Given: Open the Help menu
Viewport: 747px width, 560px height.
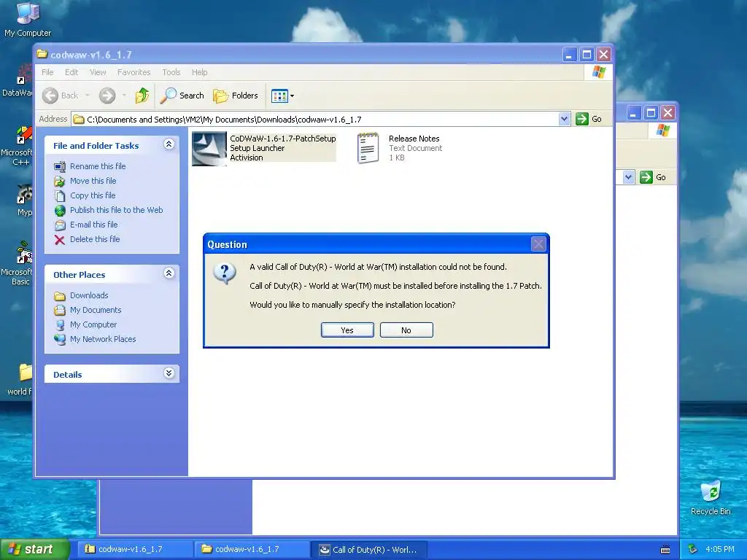Looking at the screenshot, I should (200, 72).
